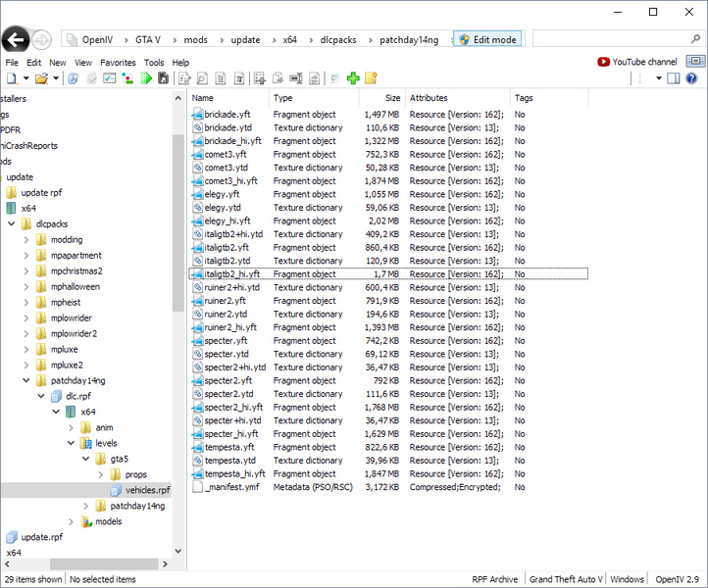Open the Favorites menu
The image size is (708, 588).
118,63
